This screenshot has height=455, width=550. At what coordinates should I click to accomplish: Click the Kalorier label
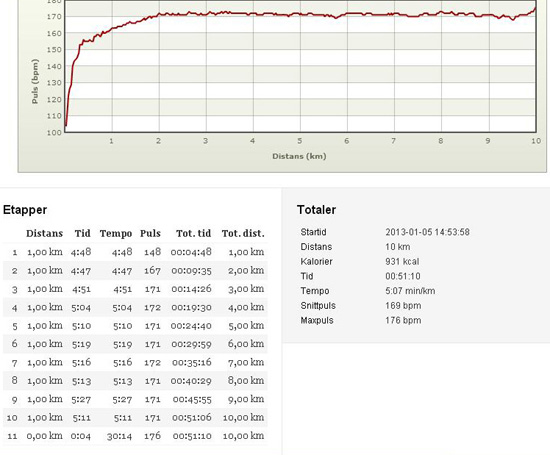point(316,262)
